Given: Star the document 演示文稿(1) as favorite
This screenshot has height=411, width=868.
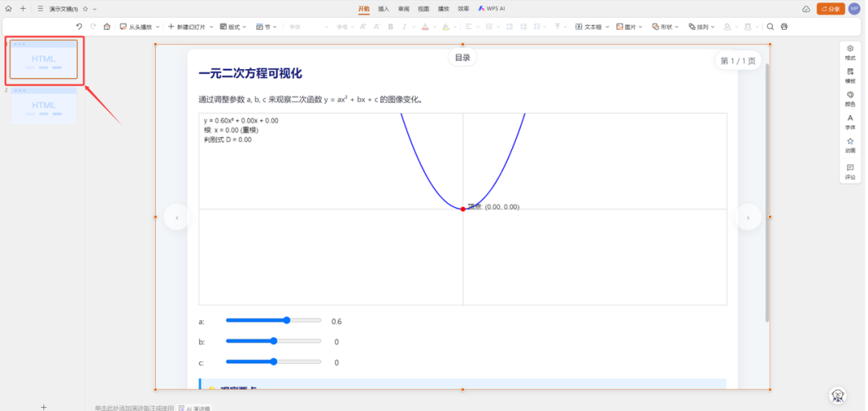Looking at the screenshot, I should (x=85, y=9).
